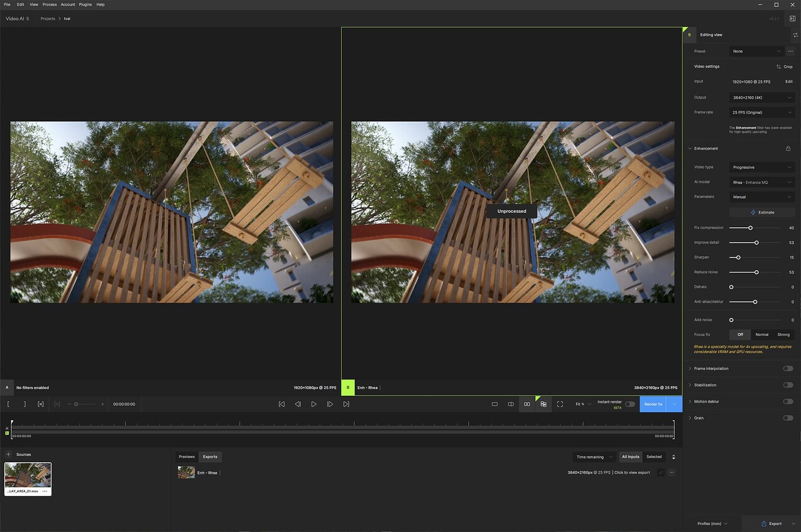Screen dimensions: 801x532
Task: Switch to the Exports tab
Action: [x=210, y=457]
